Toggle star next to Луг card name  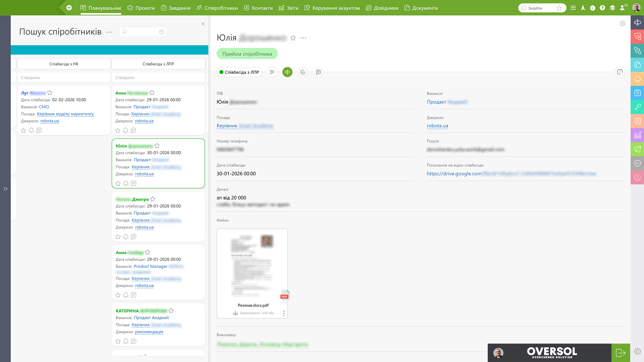point(50,93)
